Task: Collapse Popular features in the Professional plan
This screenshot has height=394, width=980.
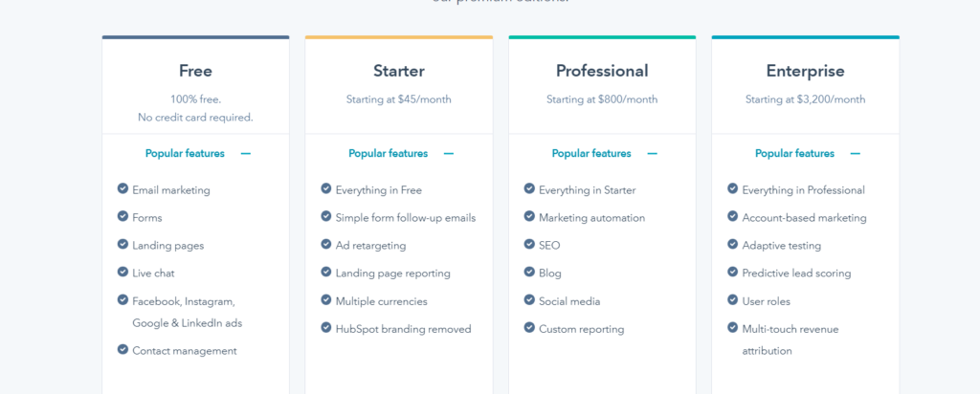Action: (x=653, y=153)
